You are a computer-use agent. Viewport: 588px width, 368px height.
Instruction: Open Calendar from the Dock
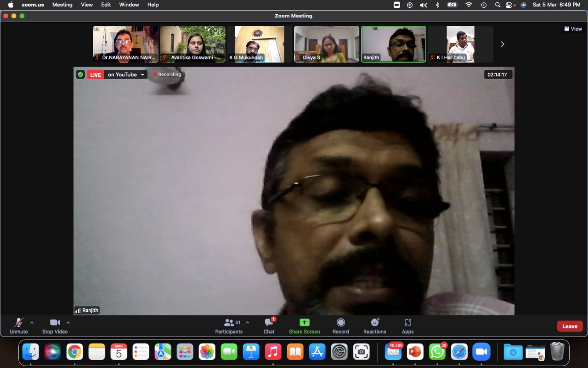(119, 352)
